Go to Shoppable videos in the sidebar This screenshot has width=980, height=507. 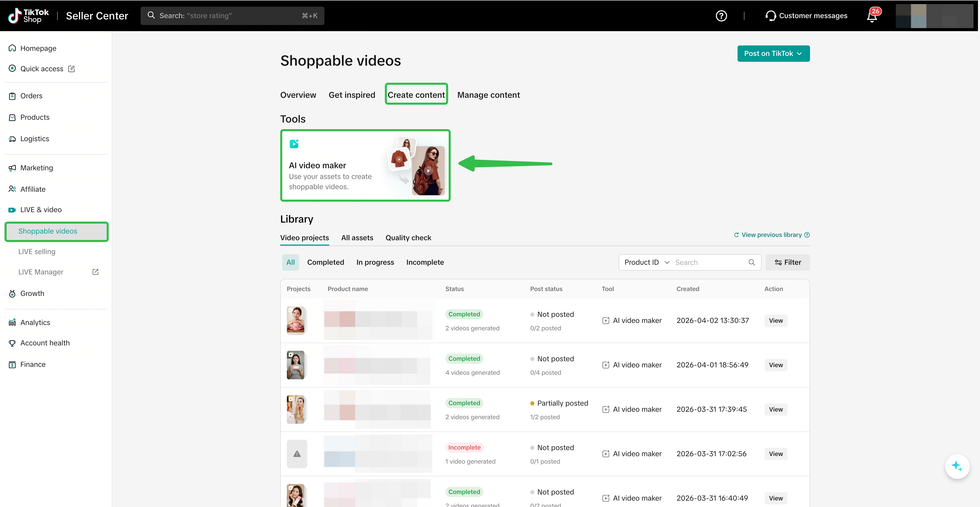point(56,232)
